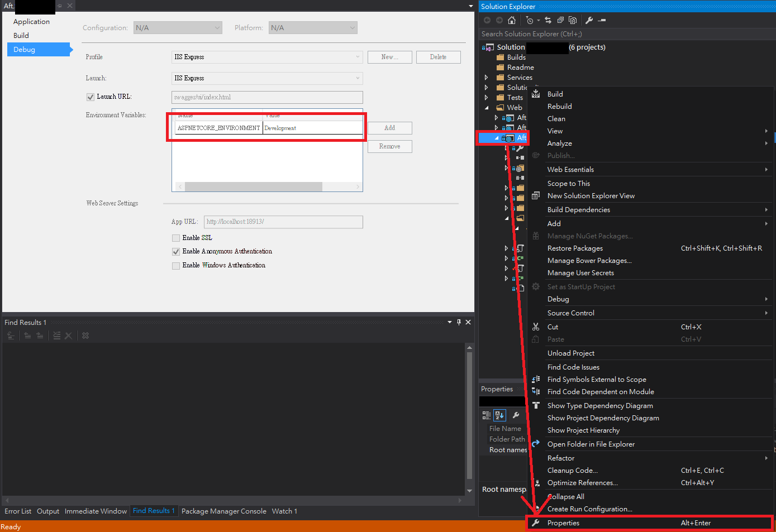This screenshot has width=776, height=532.
Task: Click Unload Project in context menu
Action: tap(650, 353)
